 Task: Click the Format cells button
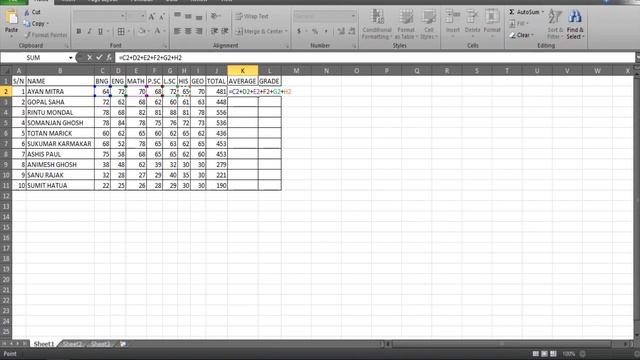[x=492, y=24]
